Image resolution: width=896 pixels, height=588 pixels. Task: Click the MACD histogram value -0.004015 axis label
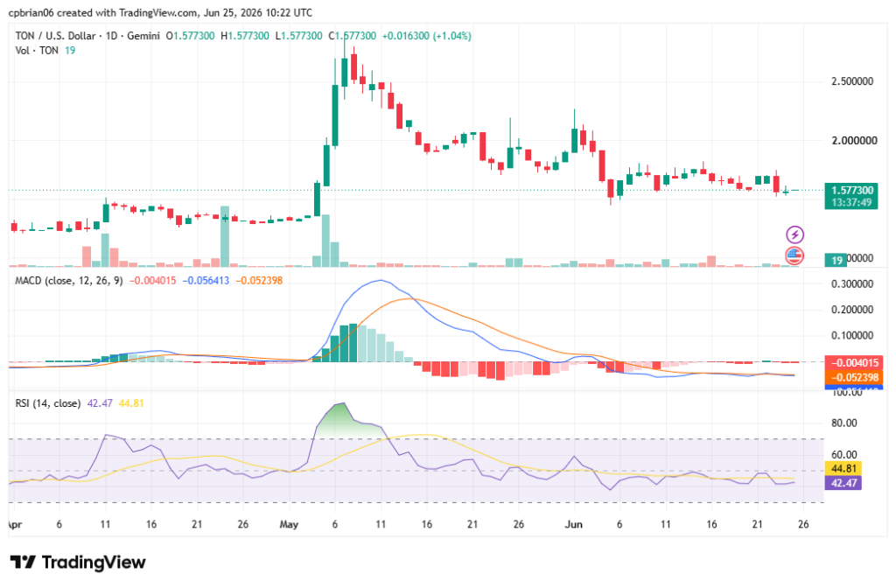click(854, 363)
